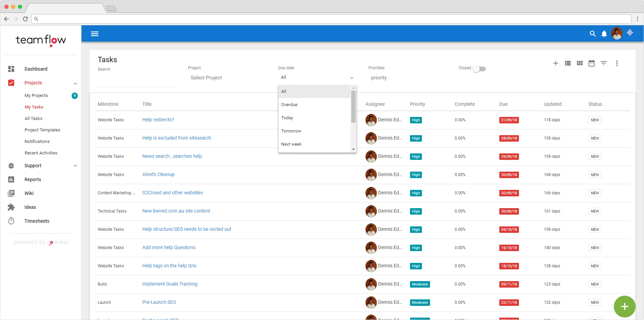
Task: Open task 'Ahrefs Cleanup'
Action: coord(158,174)
